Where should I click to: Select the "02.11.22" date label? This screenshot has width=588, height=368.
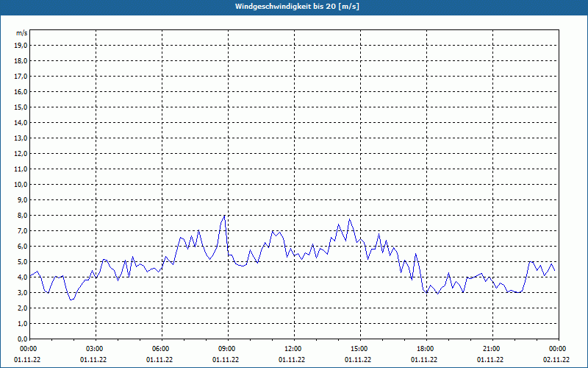(556, 360)
